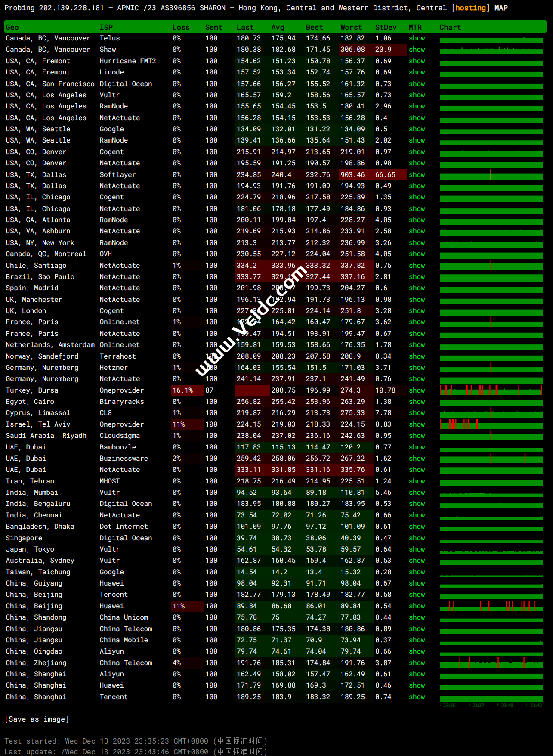Show MTR for Chile Santiago row
The image size is (553, 756).
[x=417, y=266]
